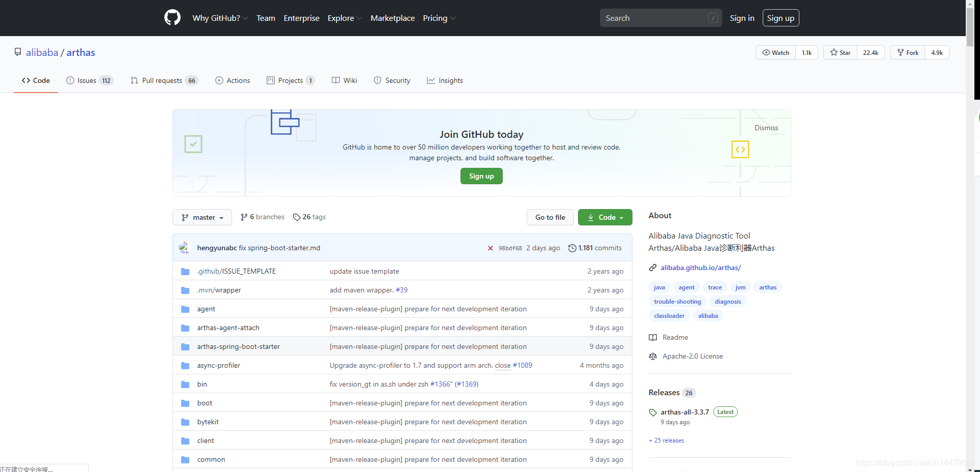Click Enterprise in the top navigation
Image resolution: width=980 pixels, height=472 pixels.
(301, 18)
